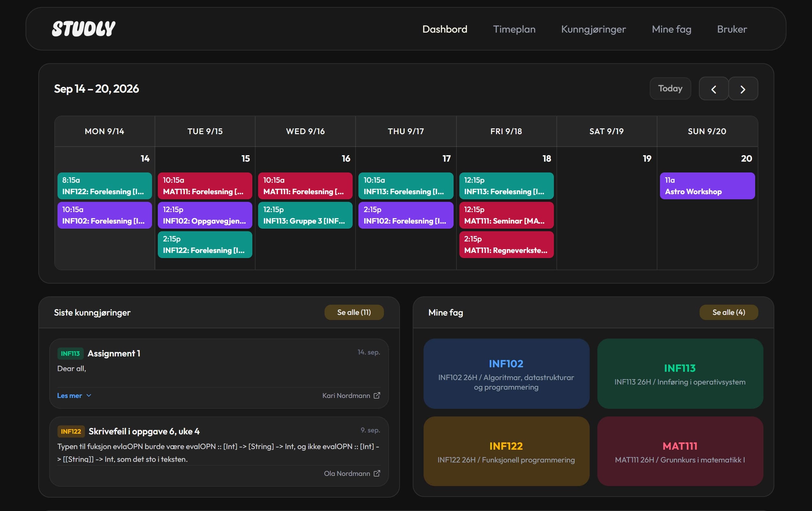The height and width of the screenshot is (511, 812).
Task: Click the Studly logo
Action: pyautogui.click(x=84, y=29)
